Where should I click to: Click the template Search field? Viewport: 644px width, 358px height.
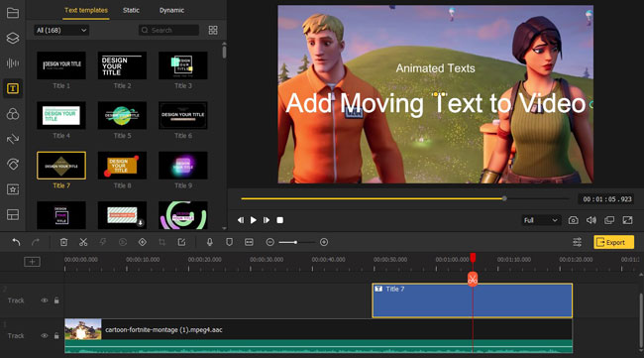click(x=168, y=30)
